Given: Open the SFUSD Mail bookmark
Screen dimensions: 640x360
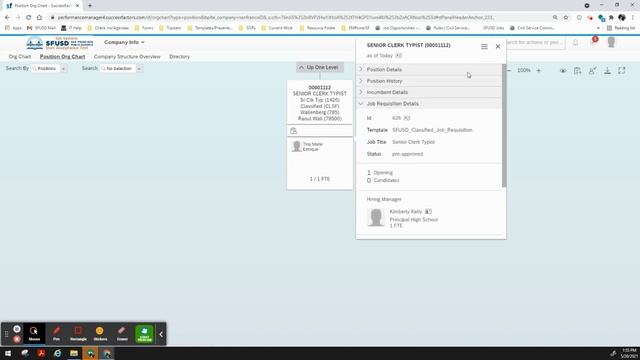Looking at the screenshot, I should 41,28.
